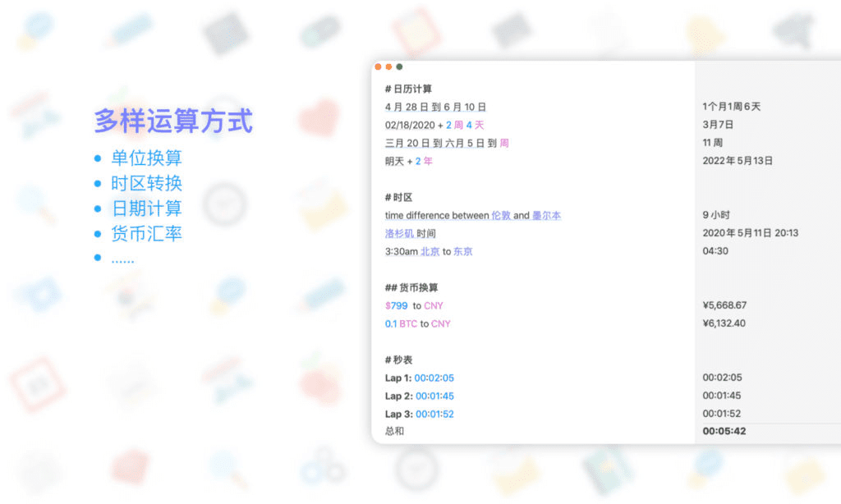Click the ¥6,132.40 result value

(724, 324)
